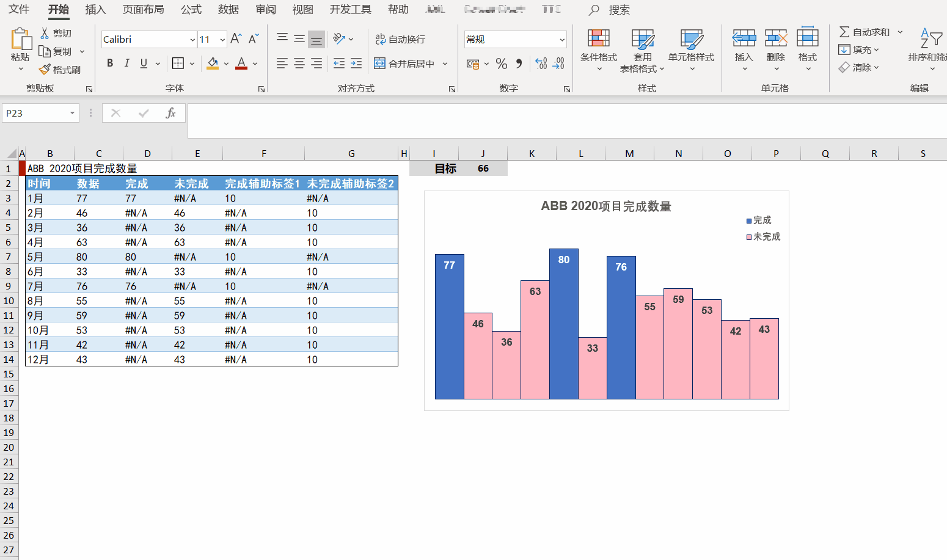The width and height of the screenshot is (947, 560).
Task: Open the Font group dialog launcher
Action: click(261, 89)
